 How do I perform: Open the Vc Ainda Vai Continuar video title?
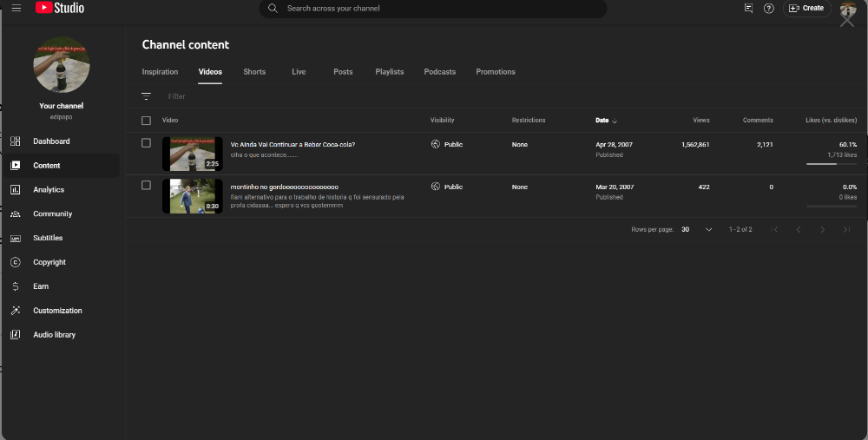(x=293, y=144)
